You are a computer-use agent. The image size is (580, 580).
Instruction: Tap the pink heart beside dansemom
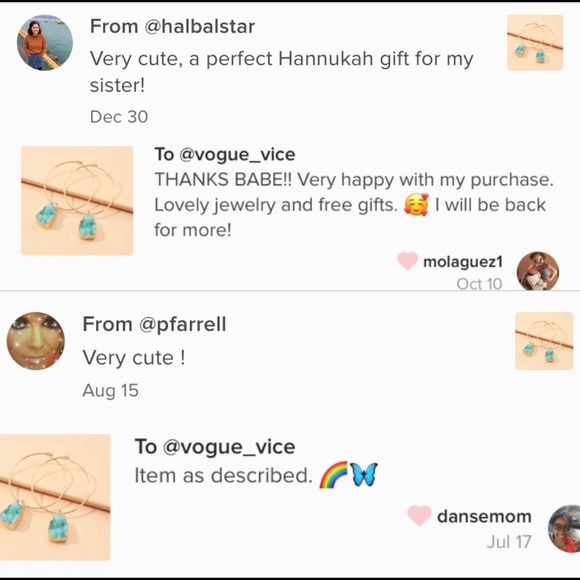pos(419,515)
